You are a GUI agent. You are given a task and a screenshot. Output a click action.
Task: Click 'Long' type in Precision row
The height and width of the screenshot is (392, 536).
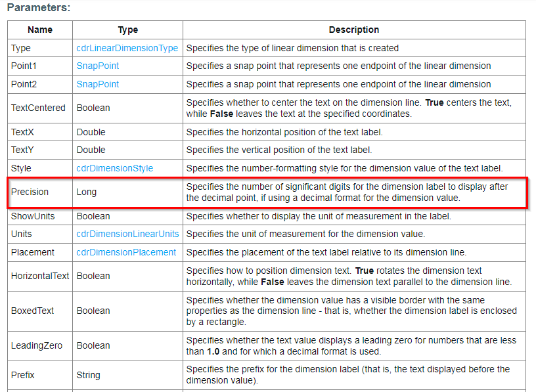pos(87,192)
